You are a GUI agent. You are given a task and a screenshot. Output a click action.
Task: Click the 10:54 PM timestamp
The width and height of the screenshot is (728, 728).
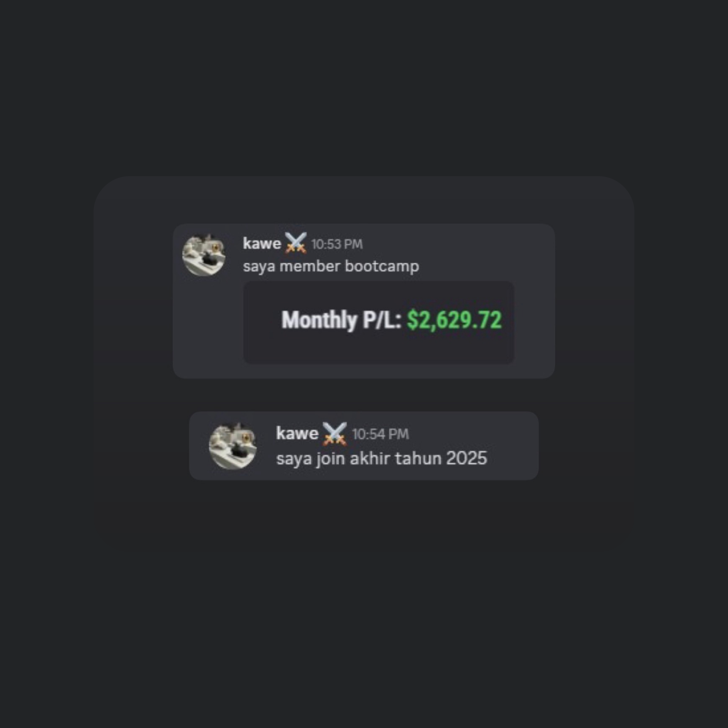380,435
